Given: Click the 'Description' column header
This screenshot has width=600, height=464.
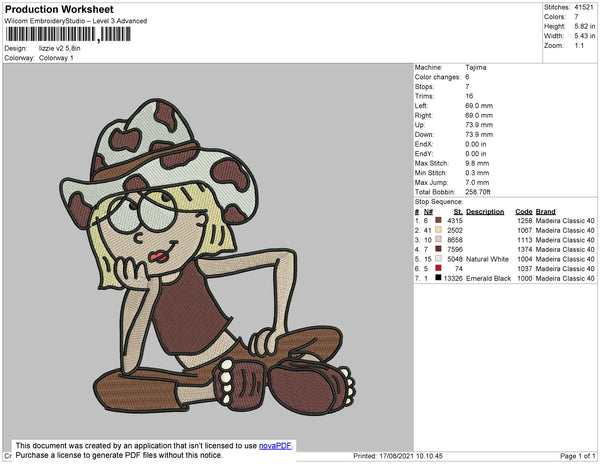Looking at the screenshot, I should (485, 212).
